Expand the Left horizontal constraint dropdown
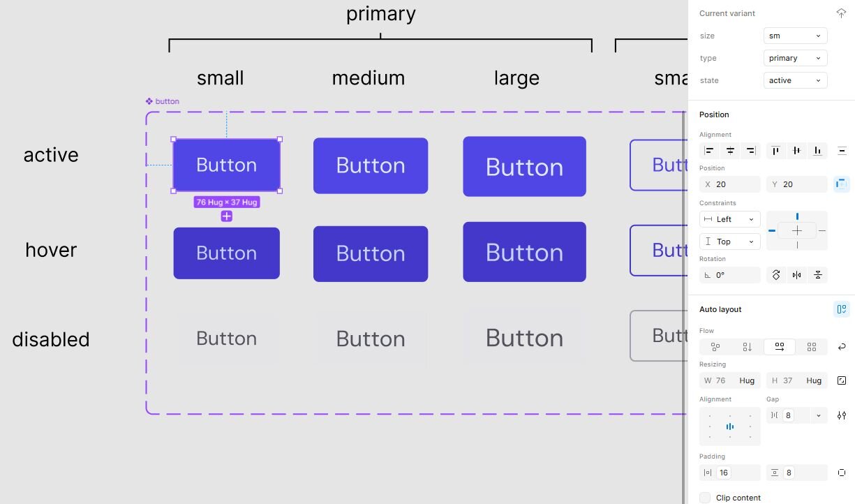Image resolution: width=855 pixels, height=504 pixels. (x=729, y=219)
